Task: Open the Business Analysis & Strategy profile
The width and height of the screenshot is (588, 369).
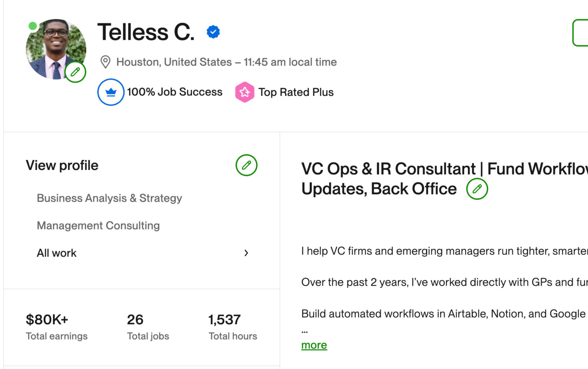Action: pos(109,198)
